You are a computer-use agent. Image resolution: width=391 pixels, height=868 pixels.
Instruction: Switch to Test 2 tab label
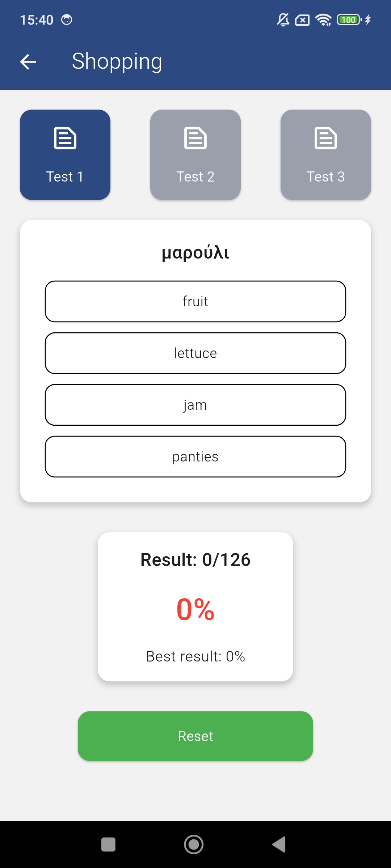point(195,177)
